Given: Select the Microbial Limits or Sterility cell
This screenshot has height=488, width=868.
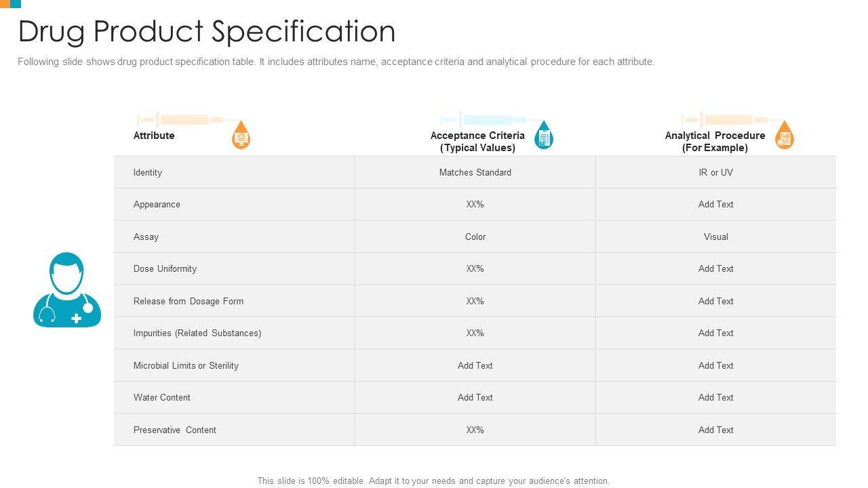Looking at the screenshot, I should point(186,365).
